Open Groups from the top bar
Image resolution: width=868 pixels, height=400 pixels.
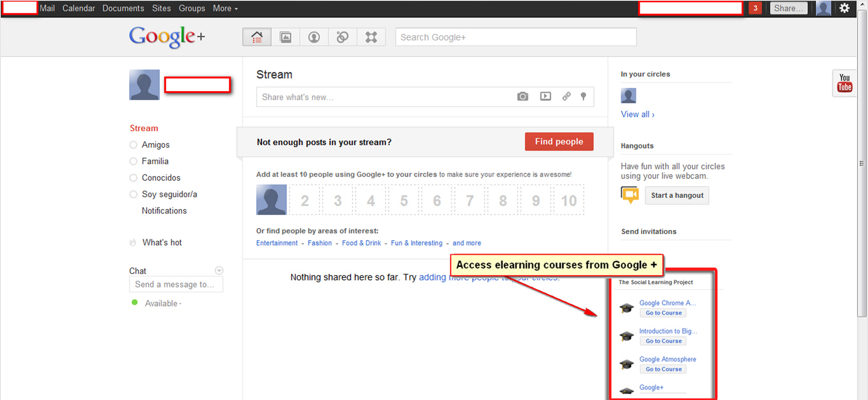click(x=192, y=8)
